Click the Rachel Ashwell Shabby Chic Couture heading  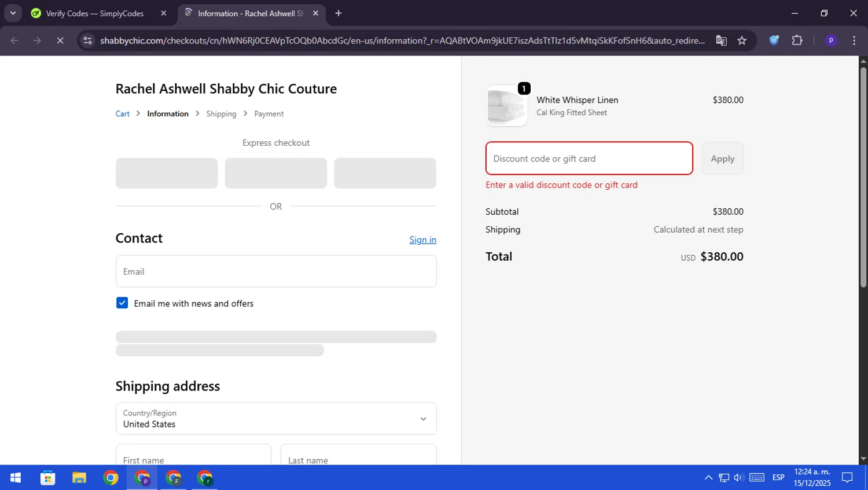(226, 89)
